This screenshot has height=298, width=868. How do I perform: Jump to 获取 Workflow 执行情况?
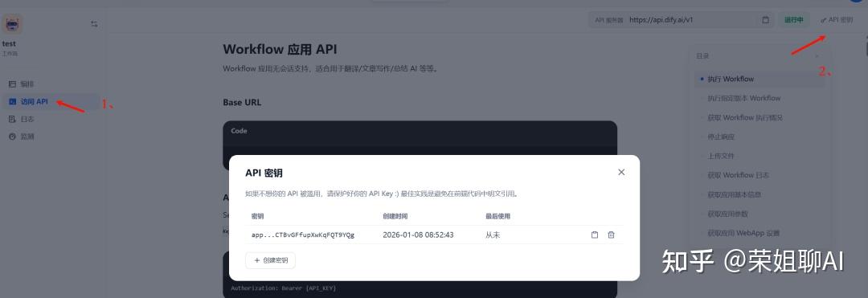744,118
